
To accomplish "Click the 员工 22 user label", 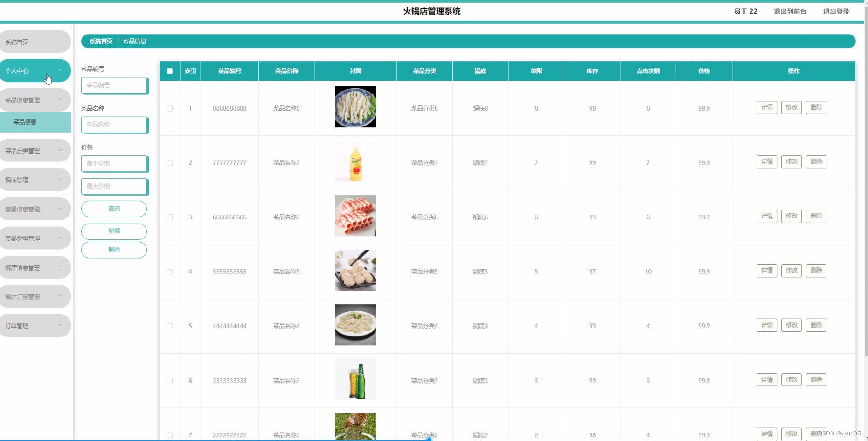I will 745,12.
